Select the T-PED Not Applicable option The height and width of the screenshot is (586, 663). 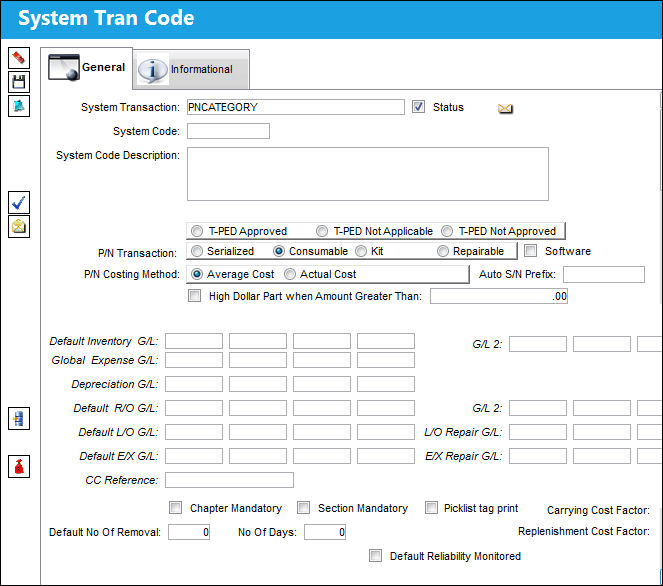322,231
